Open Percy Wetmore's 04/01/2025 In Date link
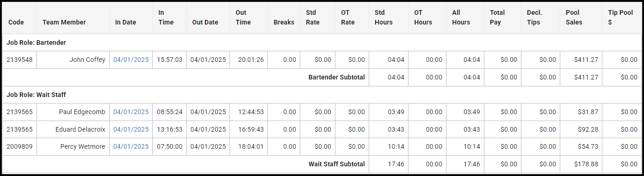The height and width of the screenshot is (176, 644). point(131,146)
